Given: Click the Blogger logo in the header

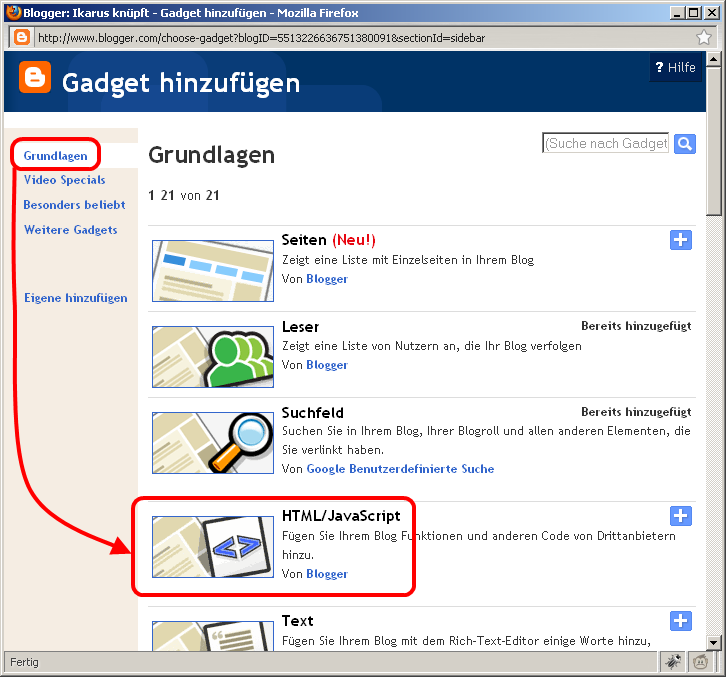Looking at the screenshot, I should click(35, 77).
